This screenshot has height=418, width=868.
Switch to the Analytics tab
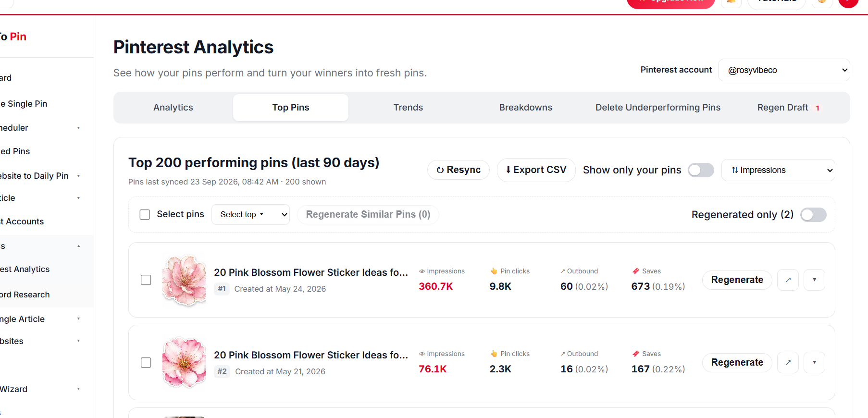[x=173, y=108]
